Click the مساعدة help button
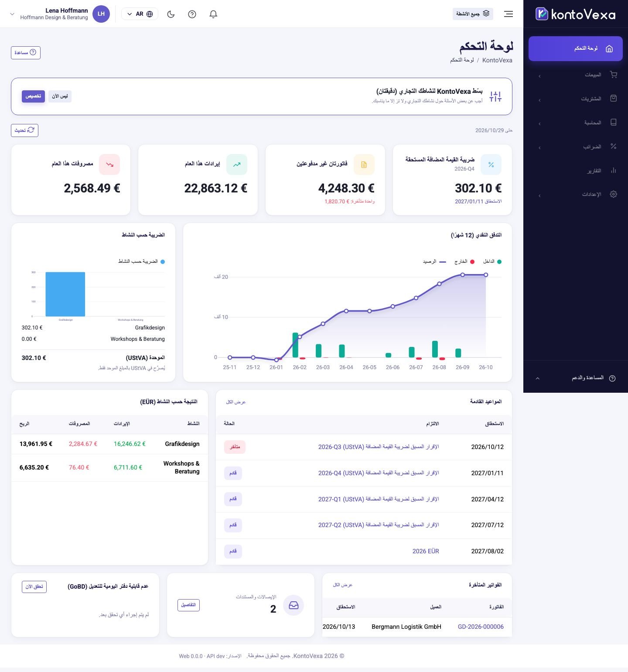The image size is (628, 672). pyautogui.click(x=26, y=53)
